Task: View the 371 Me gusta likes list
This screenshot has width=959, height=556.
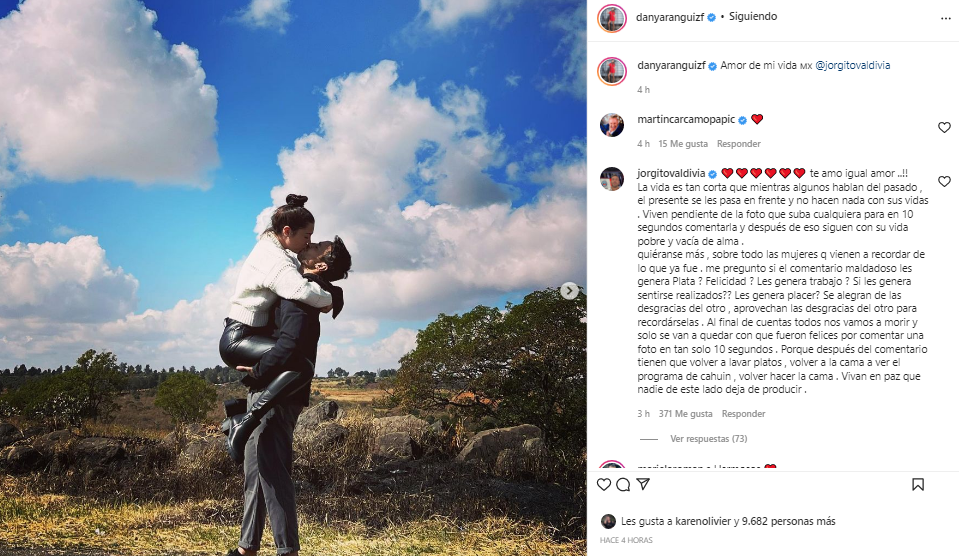Action: [x=686, y=413]
